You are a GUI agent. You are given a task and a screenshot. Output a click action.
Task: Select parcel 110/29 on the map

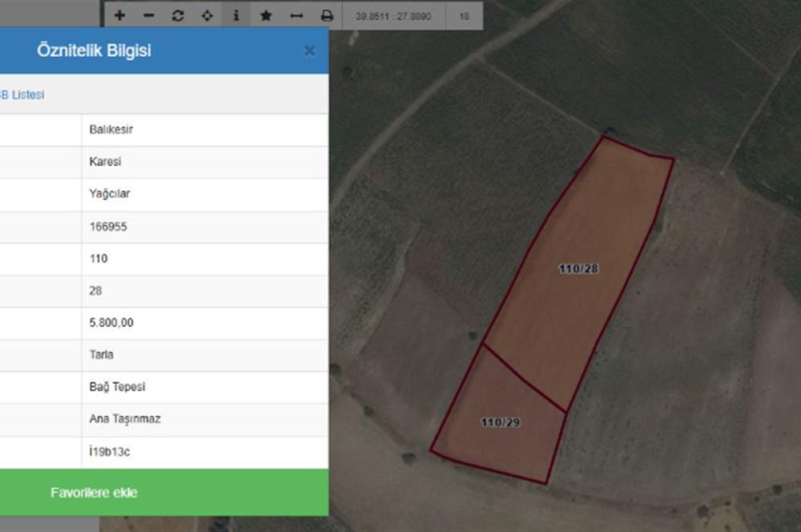(x=500, y=422)
